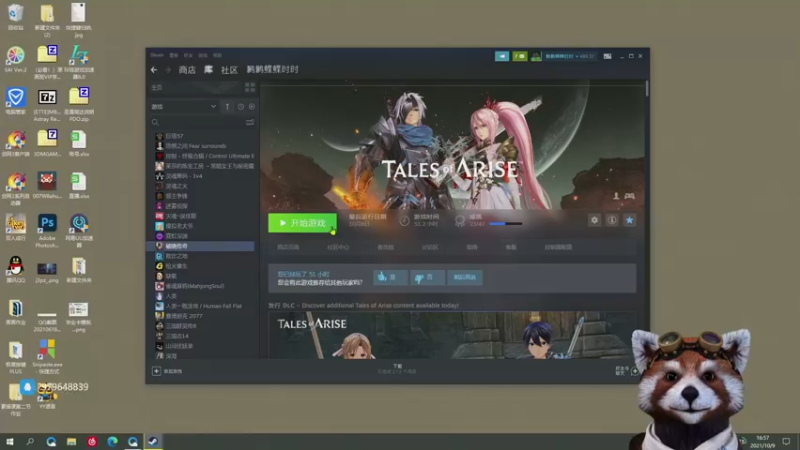Click the maybe-later button beside thumbs down
The height and width of the screenshot is (450, 800).
click(x=465, y=277)
